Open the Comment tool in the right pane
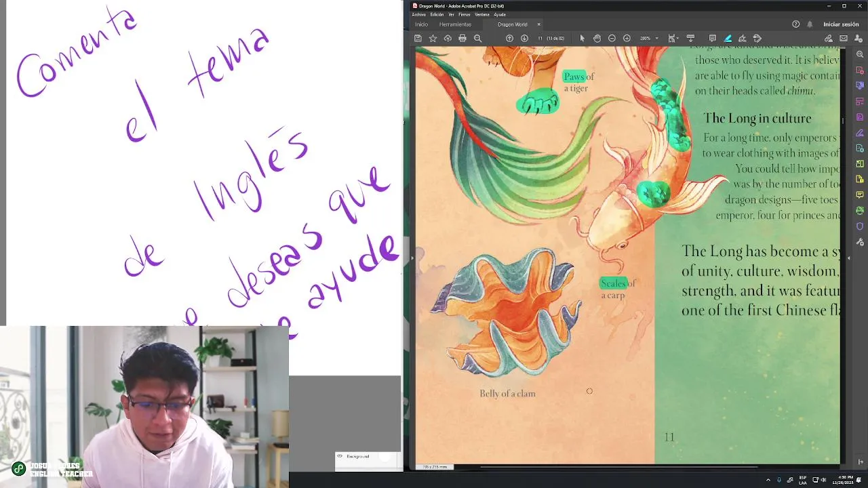Image resolution: width=868 pixels, height=488 pixels. tap(860, 195)
